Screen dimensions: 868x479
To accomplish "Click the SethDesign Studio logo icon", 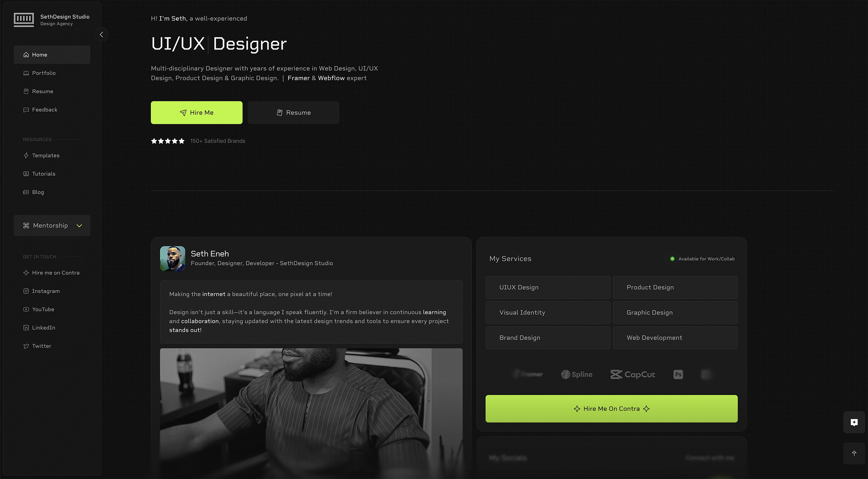I will (24, 20).
